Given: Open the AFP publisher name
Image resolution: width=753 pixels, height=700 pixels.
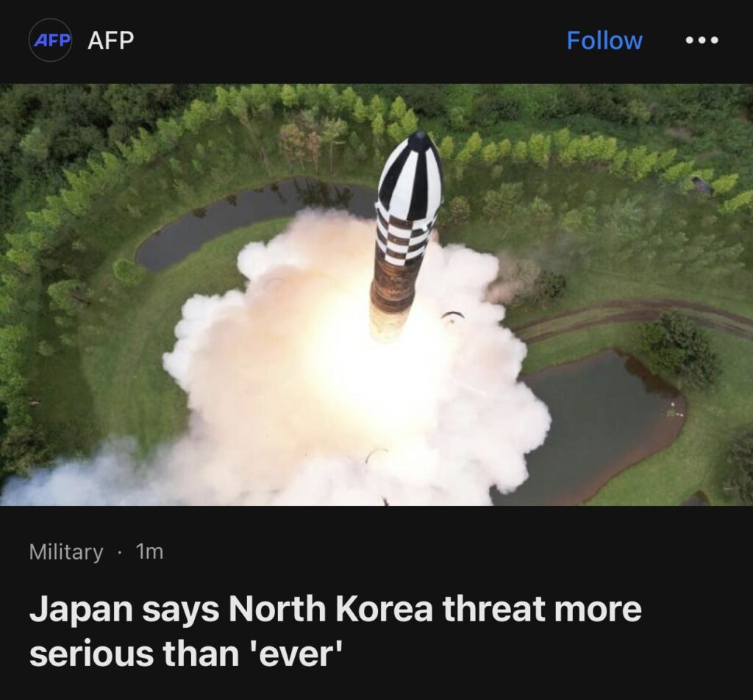Looking at the screenshot, I should [110, 40].
